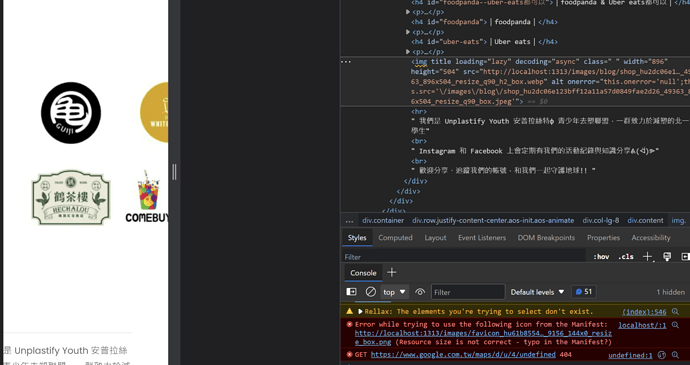Search the GET 404 error with magnifier icon
The image size is (690, 365).
coord(675,355)
